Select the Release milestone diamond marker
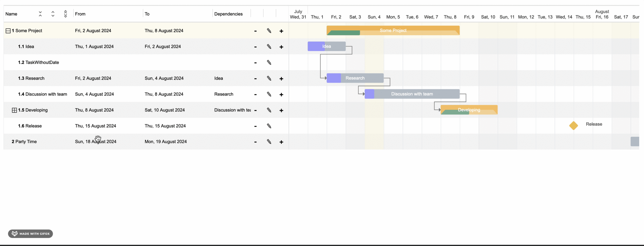 coord(573,126)
